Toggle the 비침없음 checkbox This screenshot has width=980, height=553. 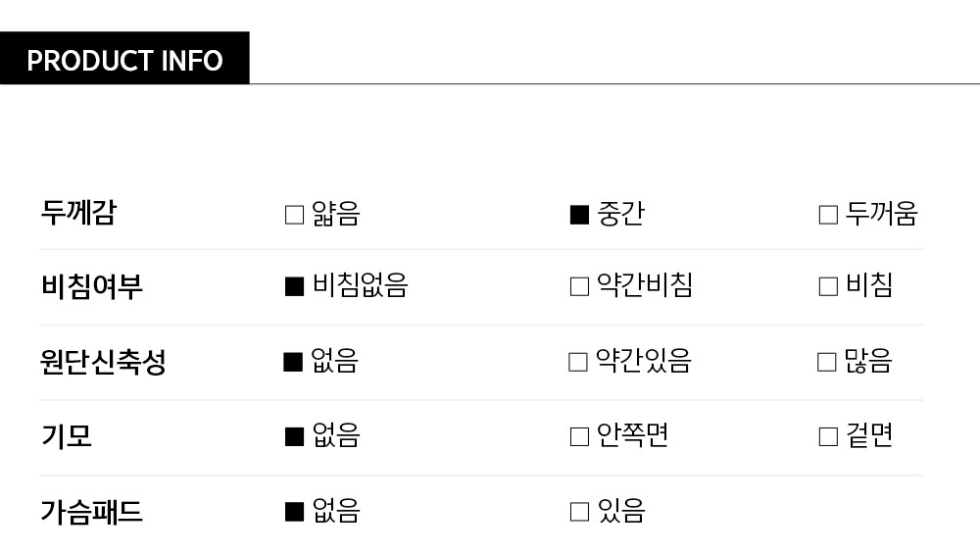(x=294, y=286)
